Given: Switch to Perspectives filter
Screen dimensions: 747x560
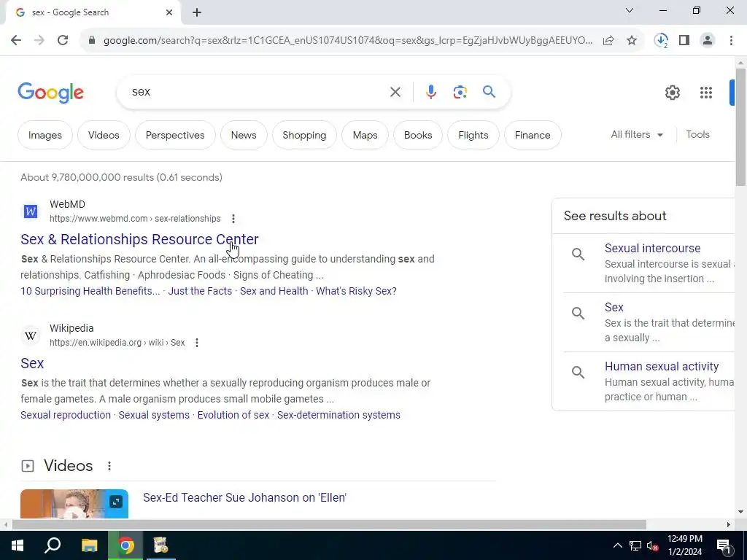Looking at the screenshot, I should point(175,135).
